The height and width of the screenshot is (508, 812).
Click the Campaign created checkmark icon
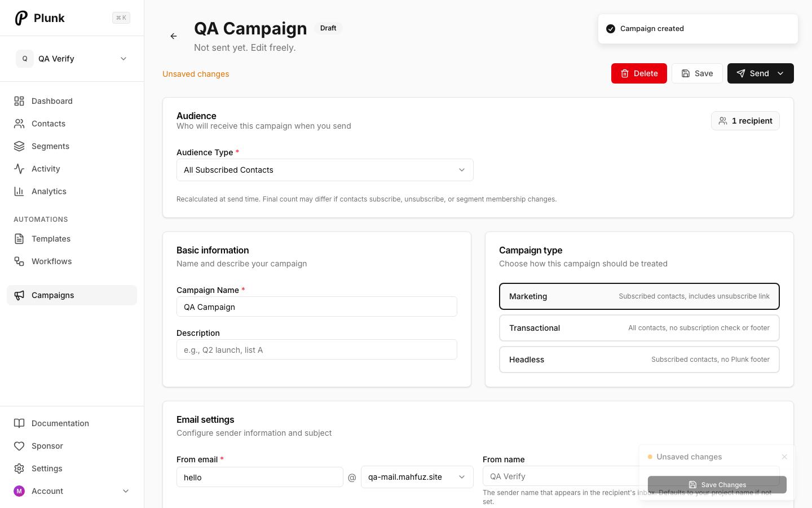[611, 29]
